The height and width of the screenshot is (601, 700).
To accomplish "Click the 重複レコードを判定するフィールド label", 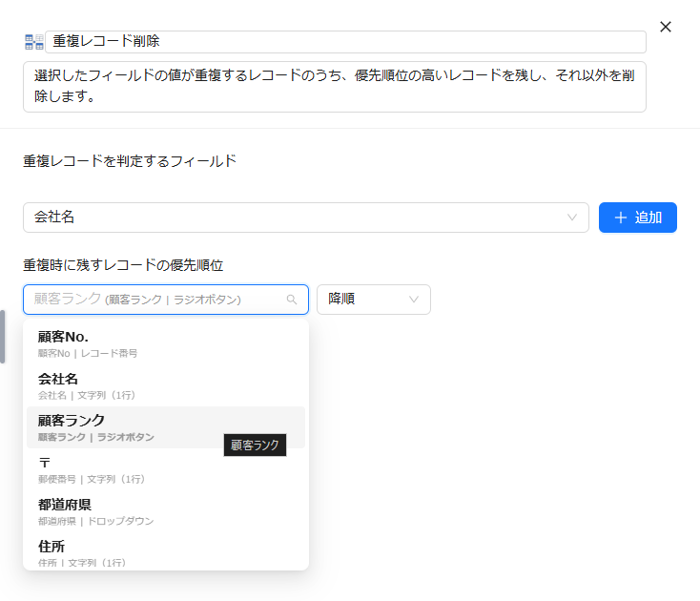I will [x=130, y=161].
